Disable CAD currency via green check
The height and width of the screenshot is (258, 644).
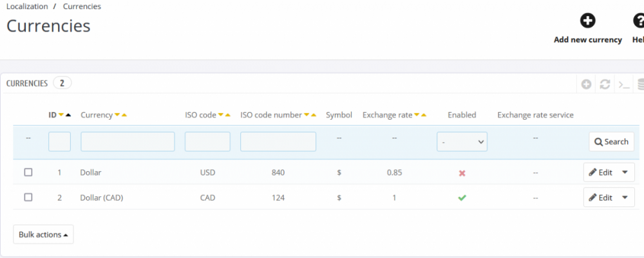point(462,198)
